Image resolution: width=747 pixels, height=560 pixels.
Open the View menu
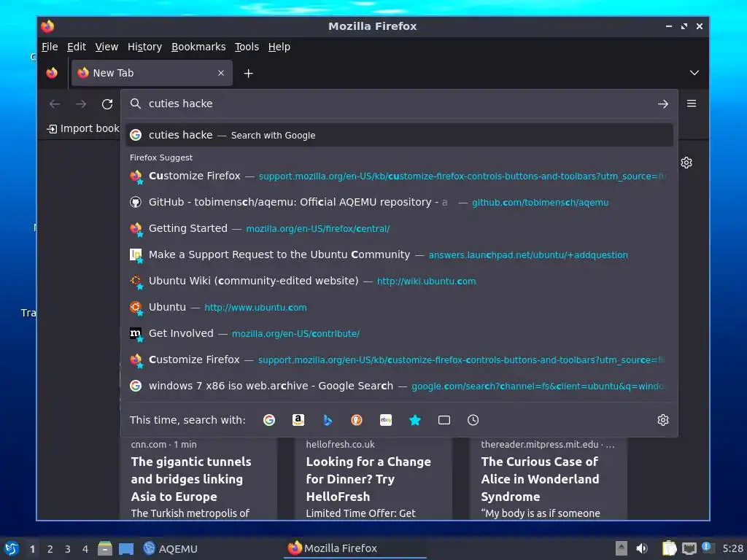[x=107, y=47]
